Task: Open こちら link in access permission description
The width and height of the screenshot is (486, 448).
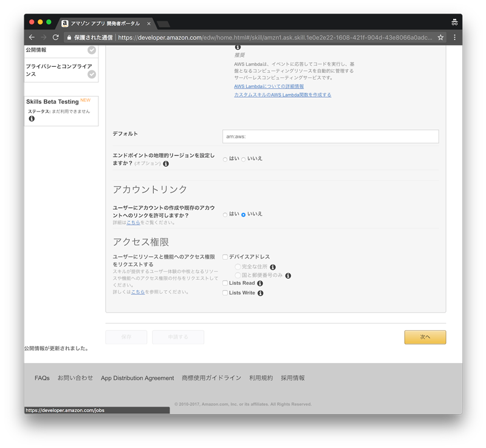Action: click(x=138, y=292)
